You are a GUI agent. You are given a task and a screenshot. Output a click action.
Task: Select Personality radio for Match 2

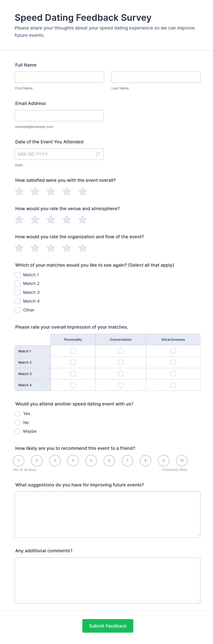73,362
